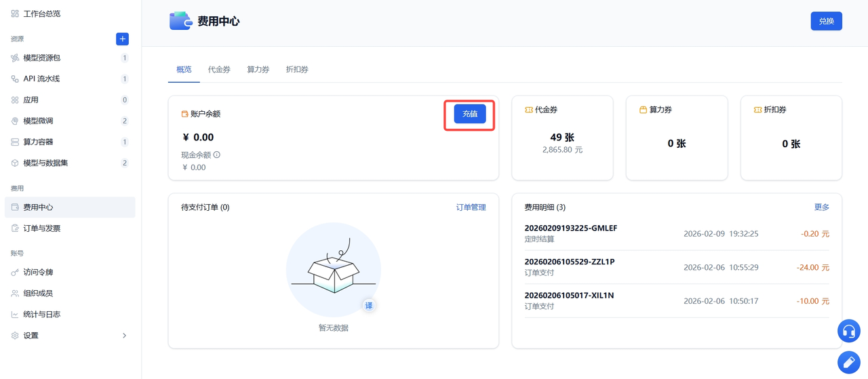The height and width of the screenshot is (379, 868).
Task: Switch to the 概览 tab
Action: click(184, 69)
